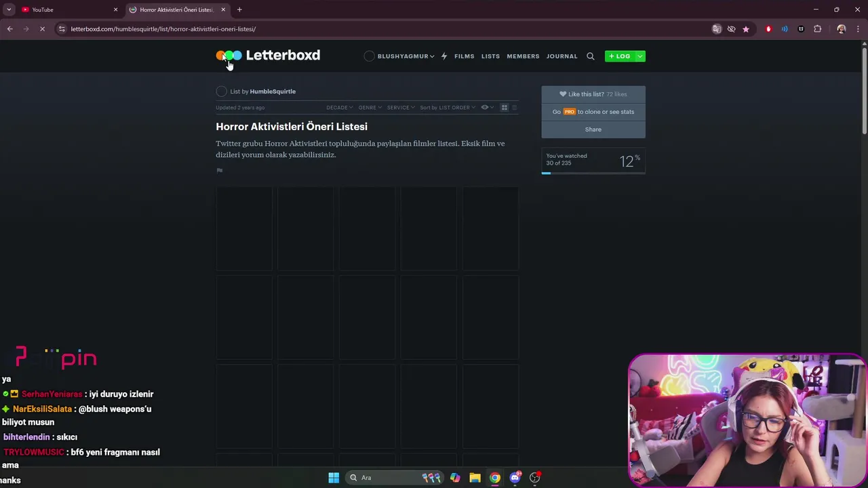Open the Sort by LIST ORDER dropdown
The width and height of the screenshot is (868, 488).
448,108
